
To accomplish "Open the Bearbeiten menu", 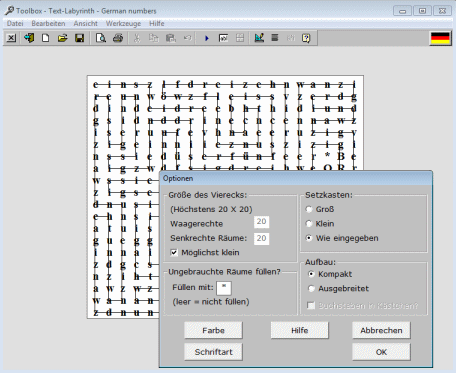I will pos(48,24).
